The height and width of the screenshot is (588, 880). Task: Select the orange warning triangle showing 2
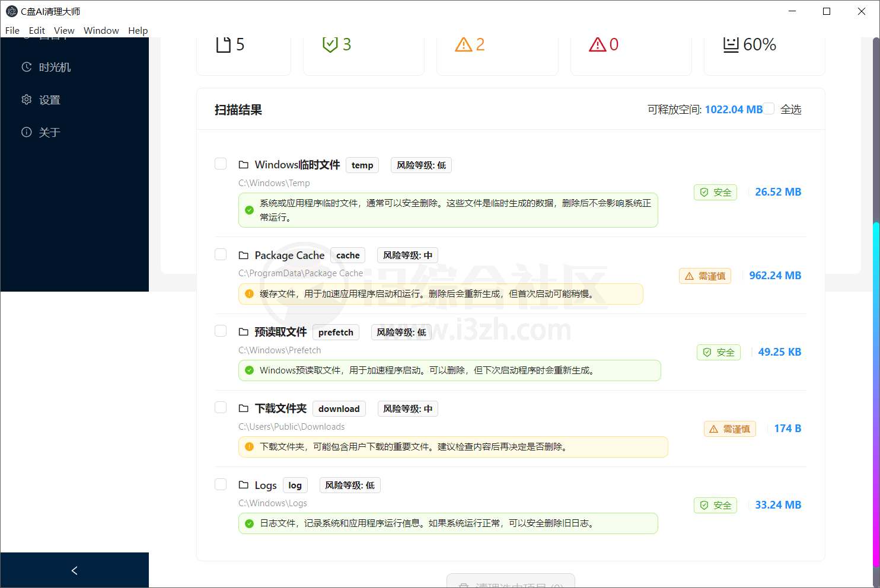[x=464, y=44]
